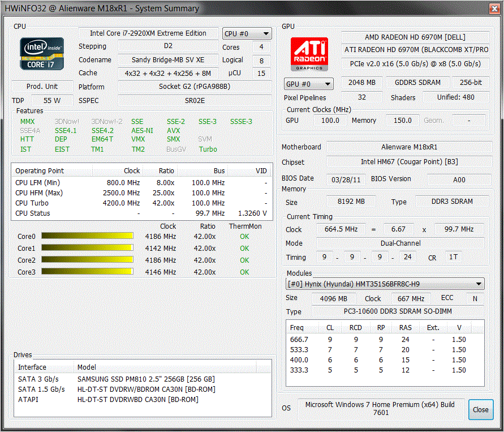504x432 pixels.
Task: Select the CPU Status row
Action: (141, 213)
